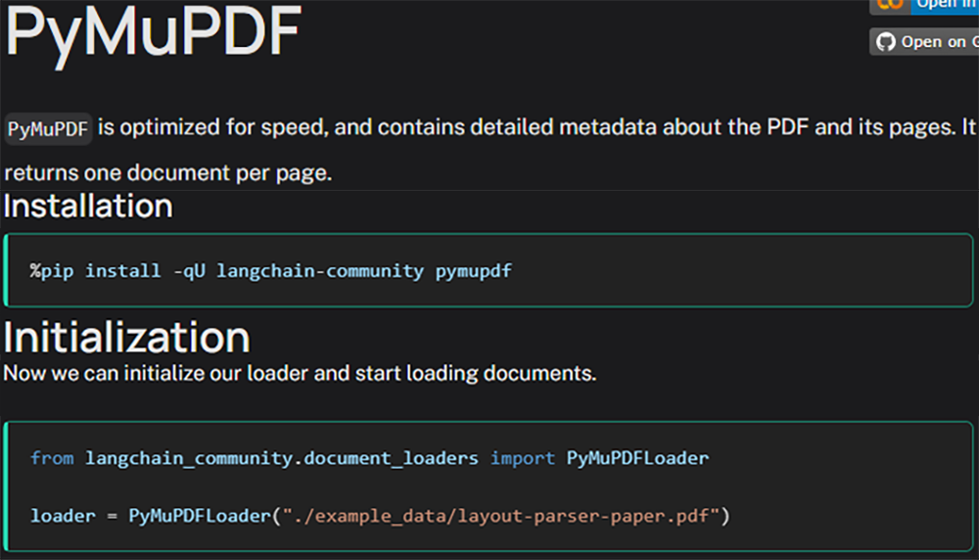Screen dimensions: 979x560
Task: Open the notebook on GitHub
Action: coord(925,42)
